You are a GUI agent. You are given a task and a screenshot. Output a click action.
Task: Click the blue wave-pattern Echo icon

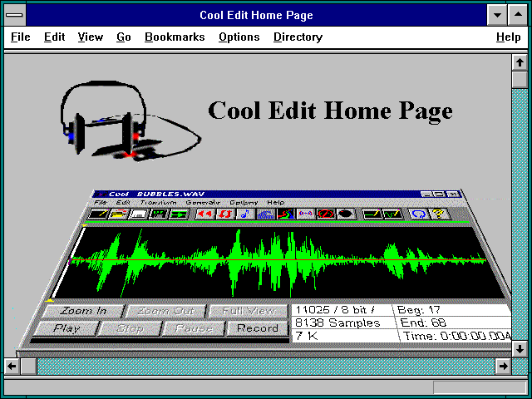(x=265, y=214)
